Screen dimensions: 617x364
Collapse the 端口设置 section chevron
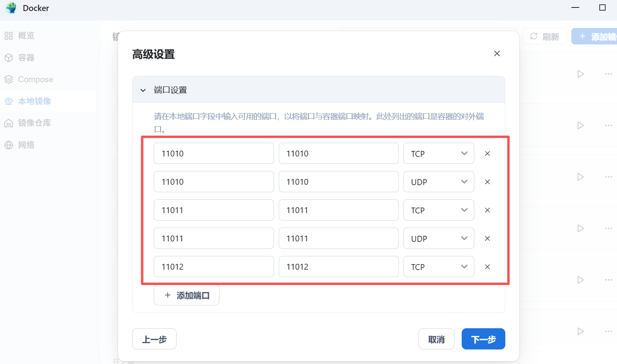143,90
